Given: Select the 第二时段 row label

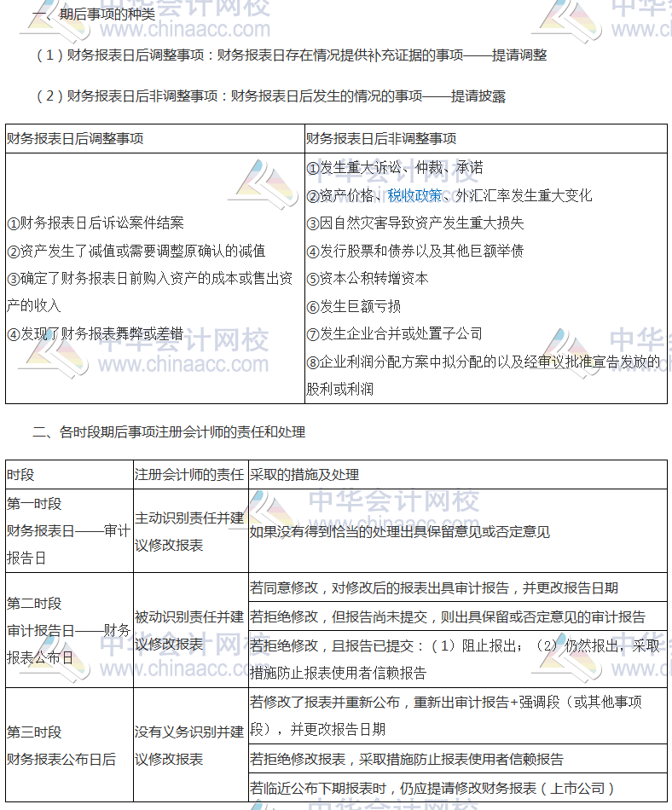Looking at the screenshot, I should (34, 603).
